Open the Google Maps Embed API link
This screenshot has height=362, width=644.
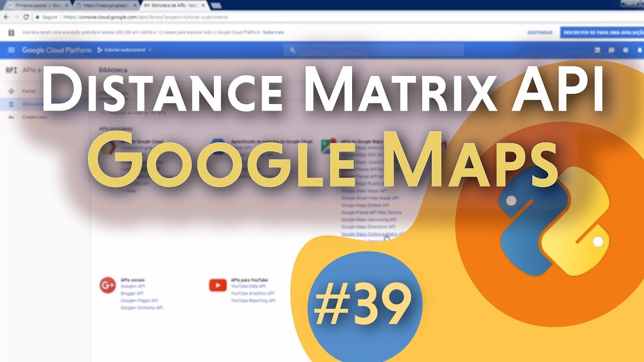365,205
